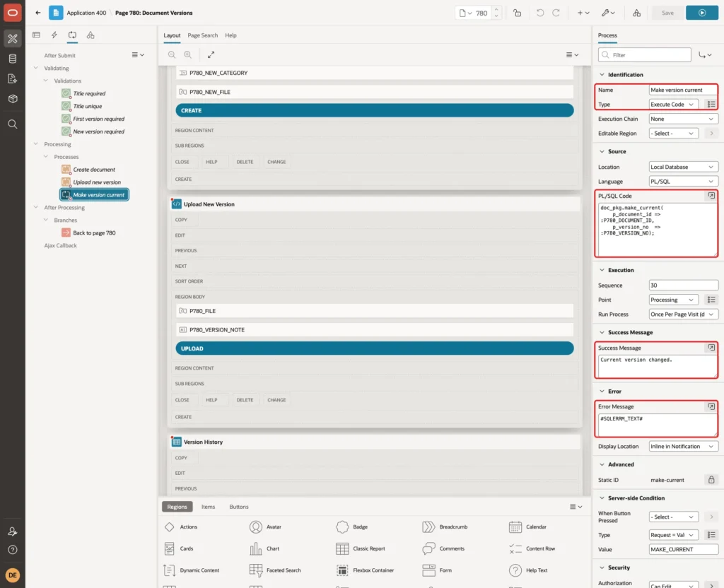Image resolution: width=724 pixels, height=588 pixels.
Task: Click the sidebar search magnifier
Action: (13, 124)
